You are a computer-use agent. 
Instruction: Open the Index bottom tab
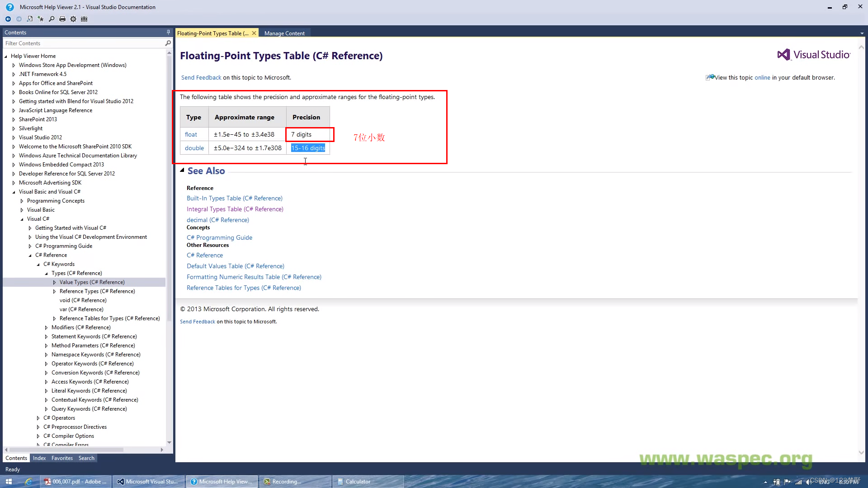(39, 458)
